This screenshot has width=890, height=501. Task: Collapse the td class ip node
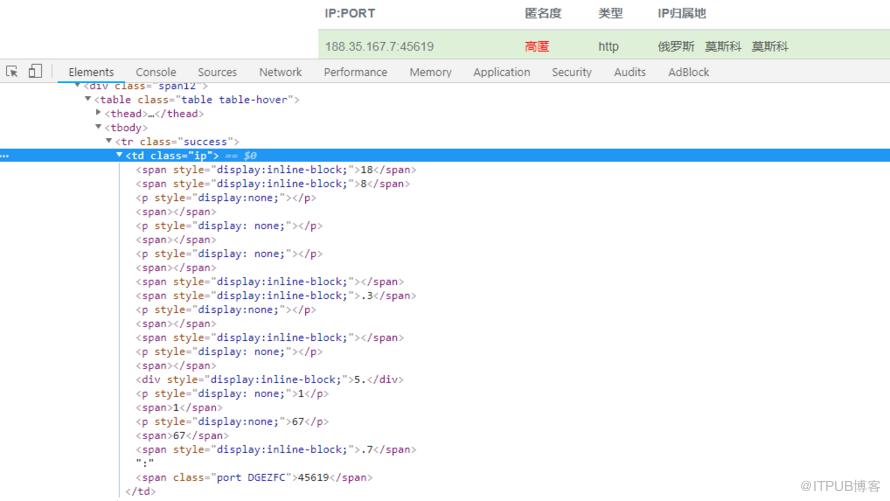(x=119, y=155)
